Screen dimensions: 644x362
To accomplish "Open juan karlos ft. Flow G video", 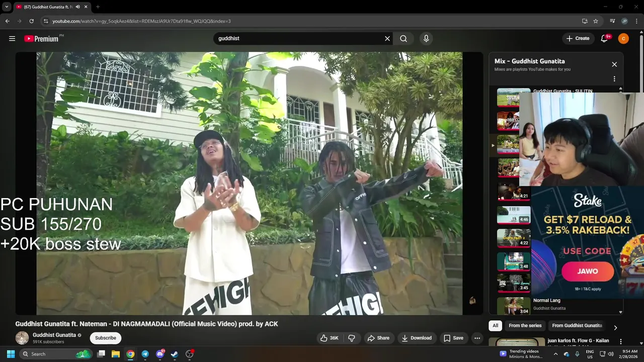I will (578, 340).
